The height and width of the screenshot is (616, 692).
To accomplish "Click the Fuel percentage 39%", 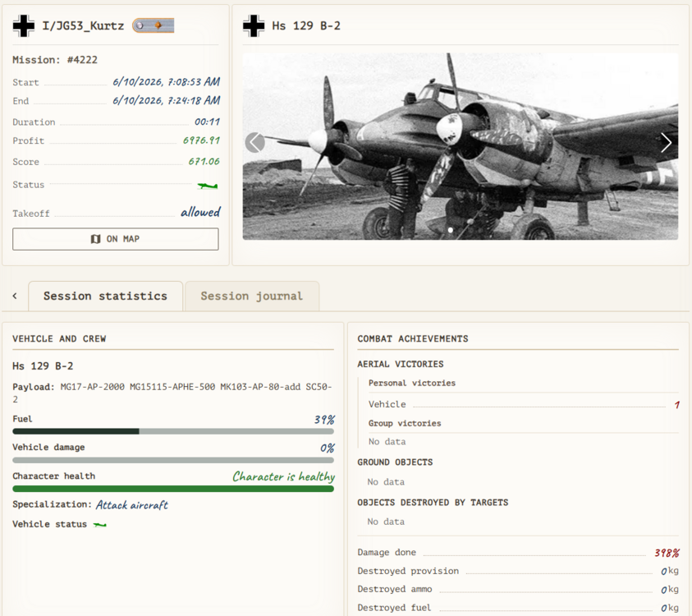I will pos(324,420).
